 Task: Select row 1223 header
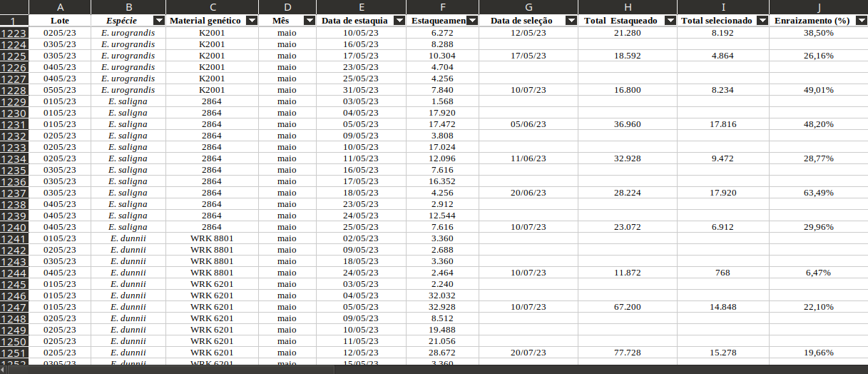click(14, 33)
